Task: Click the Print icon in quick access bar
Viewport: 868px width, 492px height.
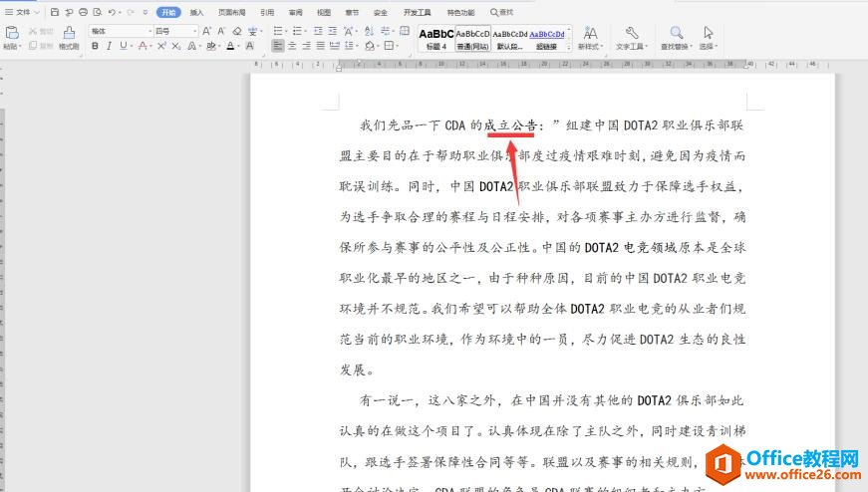Action: click(x=83, y=12)
